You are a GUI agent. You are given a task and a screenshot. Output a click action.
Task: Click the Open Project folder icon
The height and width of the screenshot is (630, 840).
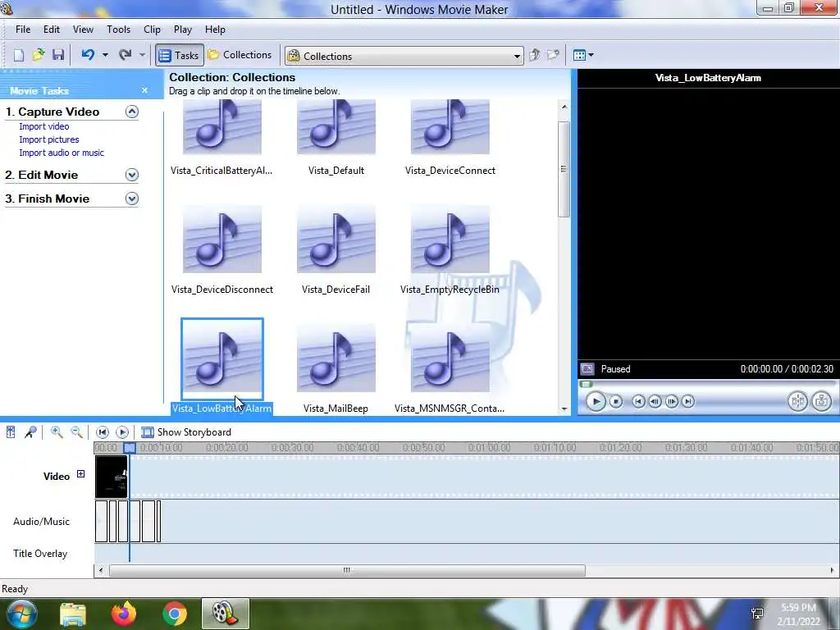[x=38, y=55]
